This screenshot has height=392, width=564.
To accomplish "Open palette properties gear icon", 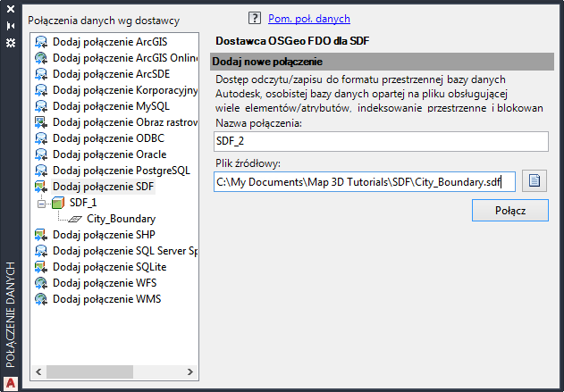I will pyautogui.click(x=11, y=43).
